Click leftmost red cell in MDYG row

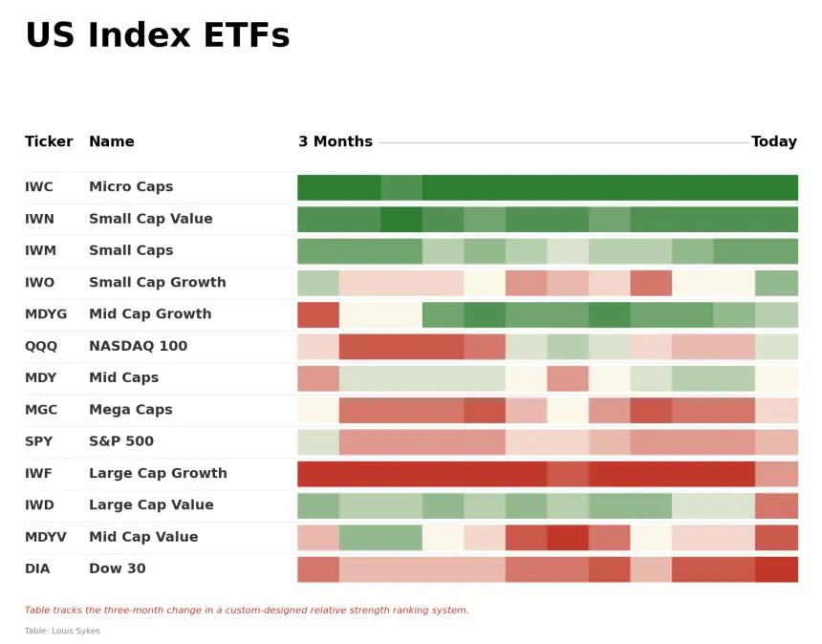[318, 315]
